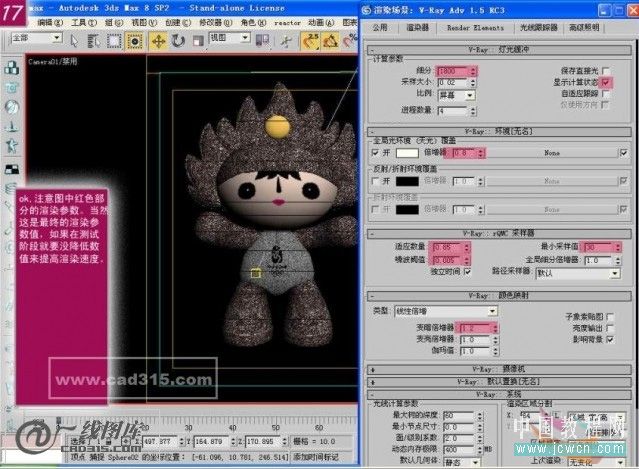This screenshot has height=469, width=639.
Task: Enable the 反射/折射环境覆盖 开 checkbox
Action: pos(375,181)
